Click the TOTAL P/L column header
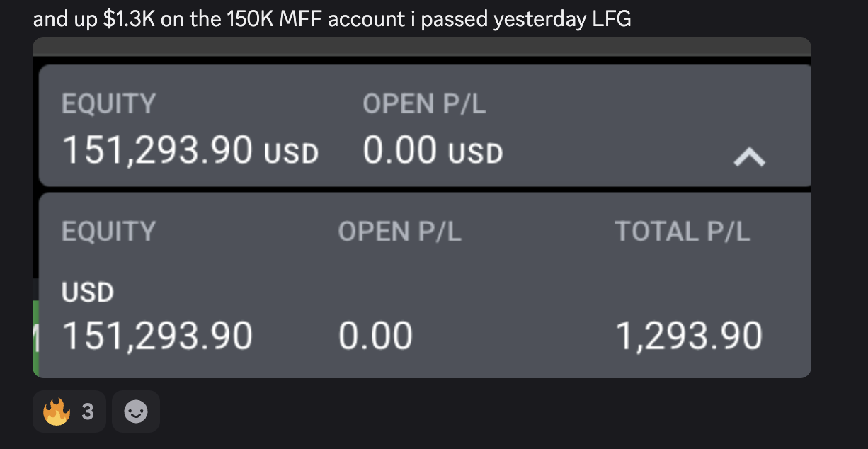Viewport: 868px width, 449px height. 682,232
